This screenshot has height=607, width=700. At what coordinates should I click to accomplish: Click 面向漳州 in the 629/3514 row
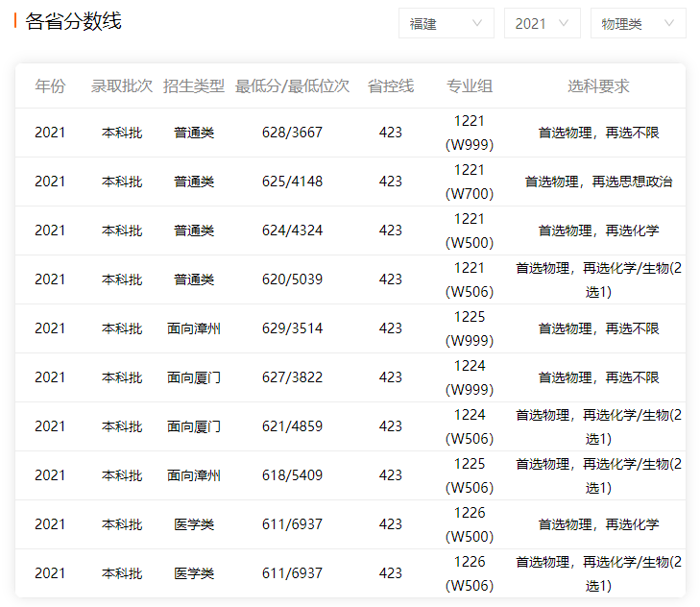(194, 328)
